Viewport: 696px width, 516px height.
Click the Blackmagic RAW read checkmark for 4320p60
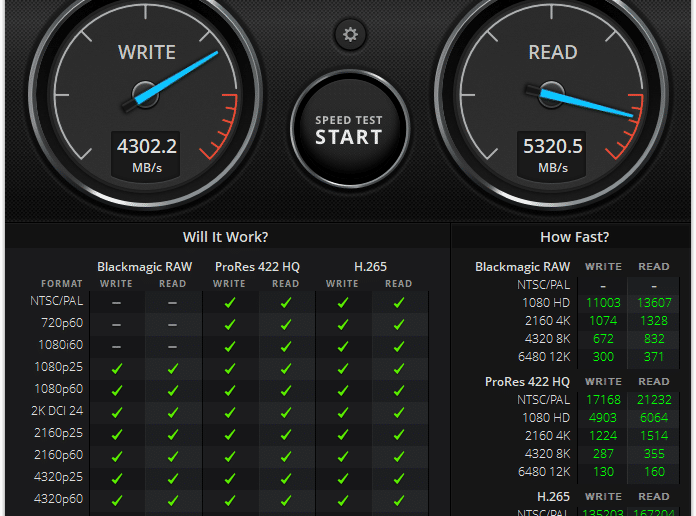coord(173,500)
